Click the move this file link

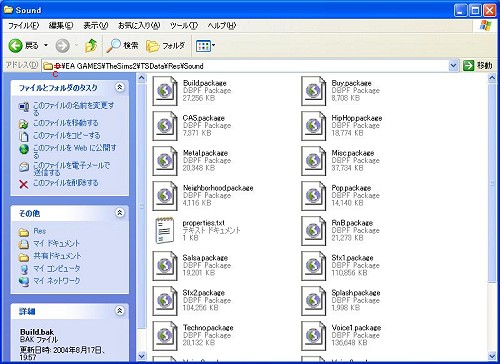66,123
